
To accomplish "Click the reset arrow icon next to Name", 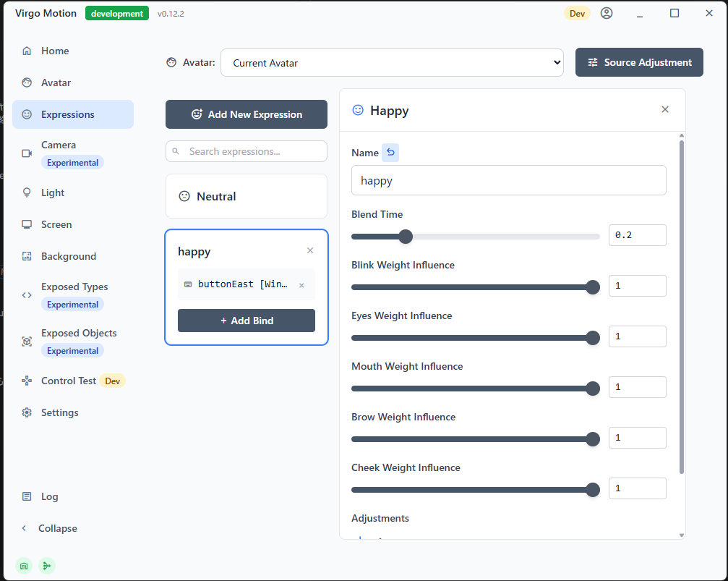I will click(x=390, y=153).
